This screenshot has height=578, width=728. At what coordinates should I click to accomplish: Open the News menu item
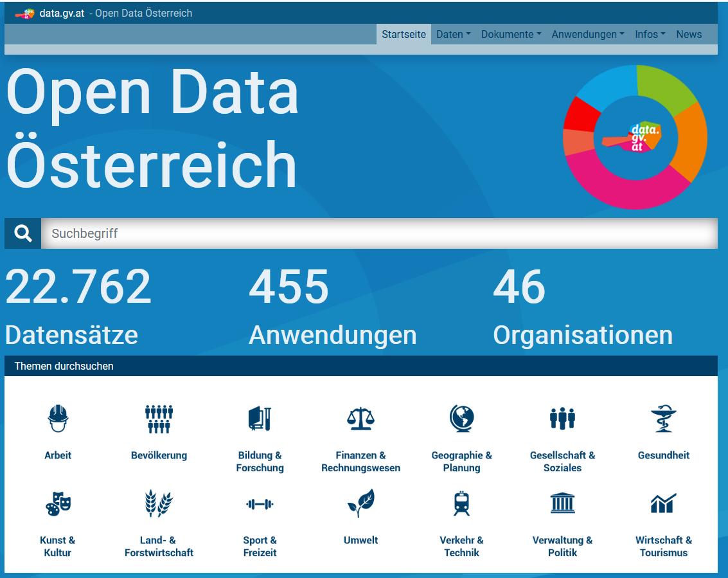tap(689, 35)
